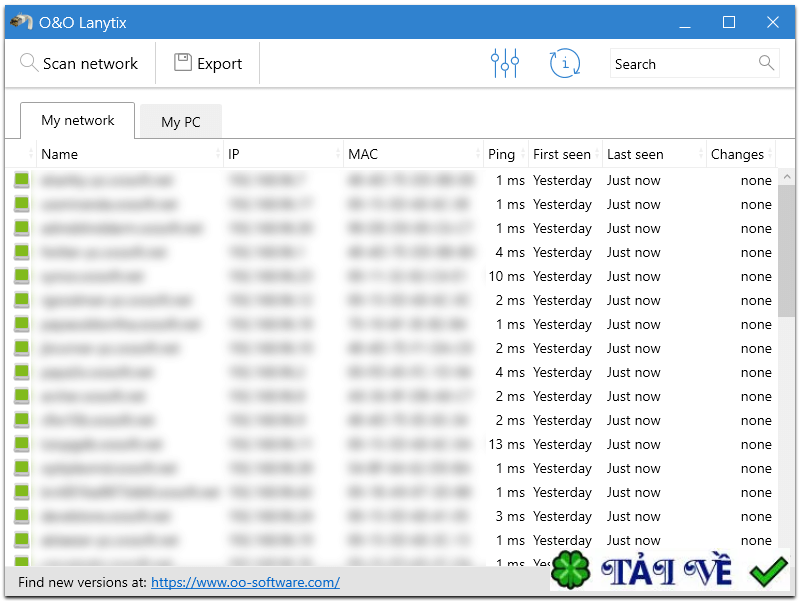Sort by the IP column header

pos(234,154)
